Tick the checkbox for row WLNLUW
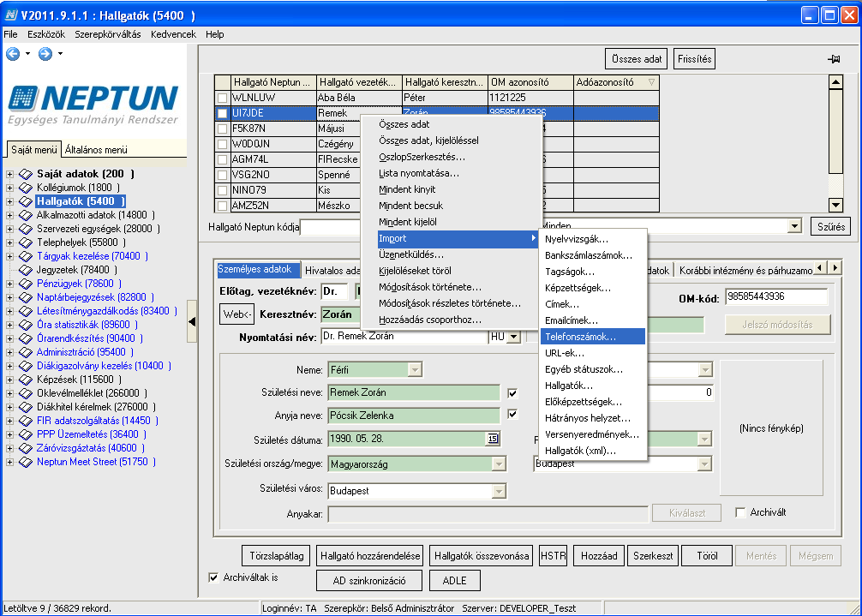 click(222, 98)
